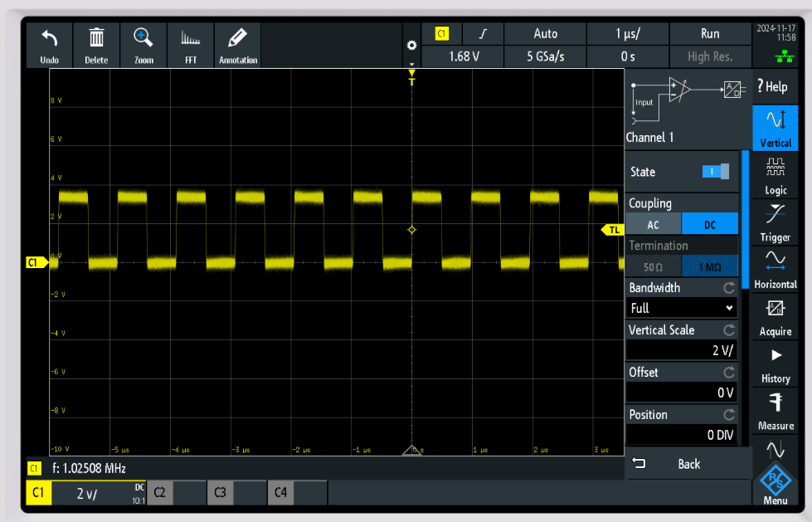The image size is (812, 522).
Task: Reset Bandwidth with its circular arrow icon
Action: pos(729,288)
